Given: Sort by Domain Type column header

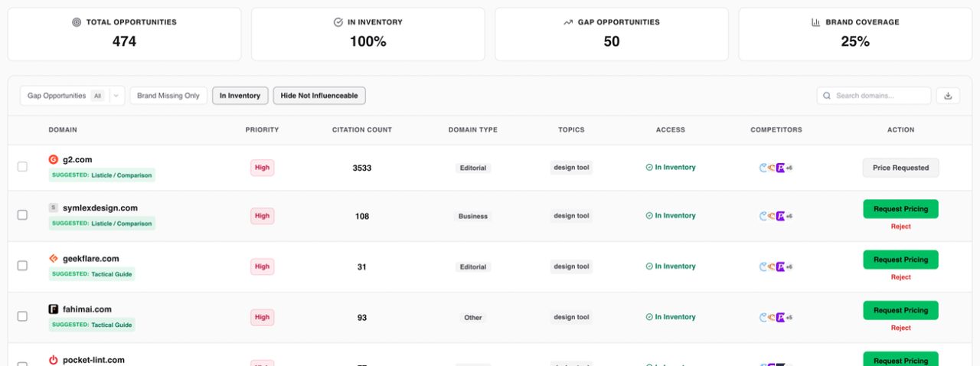Looking at the screenshot, I should [473, 129].
